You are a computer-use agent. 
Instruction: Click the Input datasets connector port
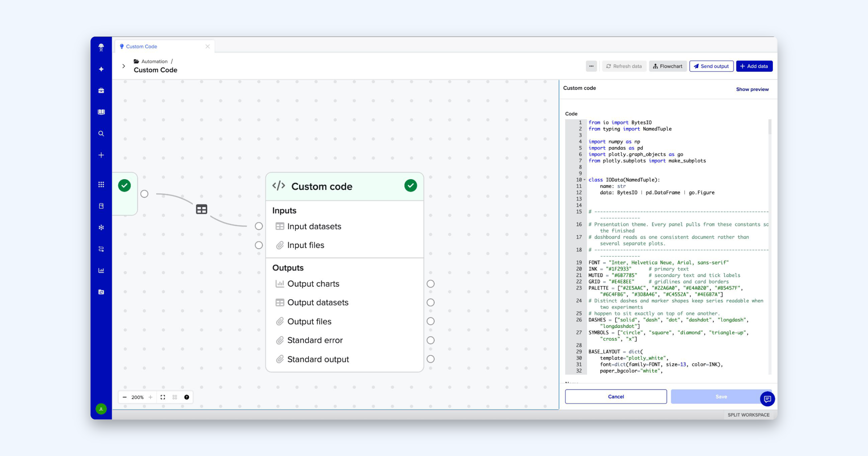[259, 226]
